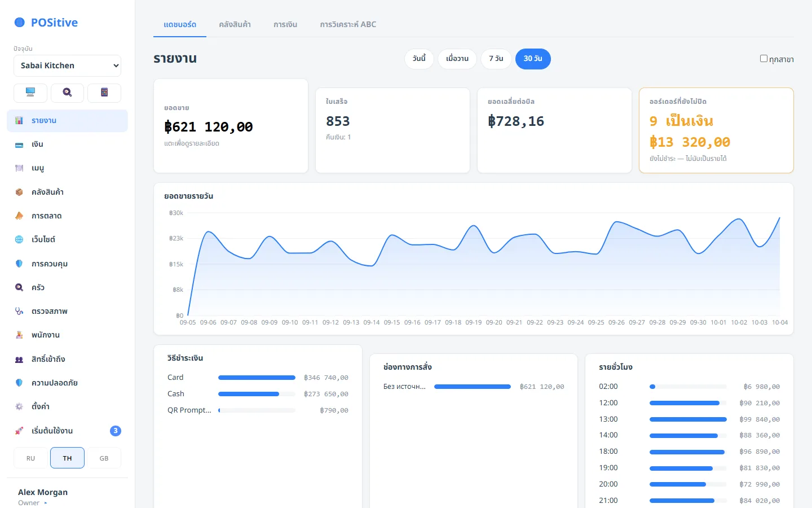Open ตั้งค่า via its gear icon

pyautogui.click(x=19, y=406)
